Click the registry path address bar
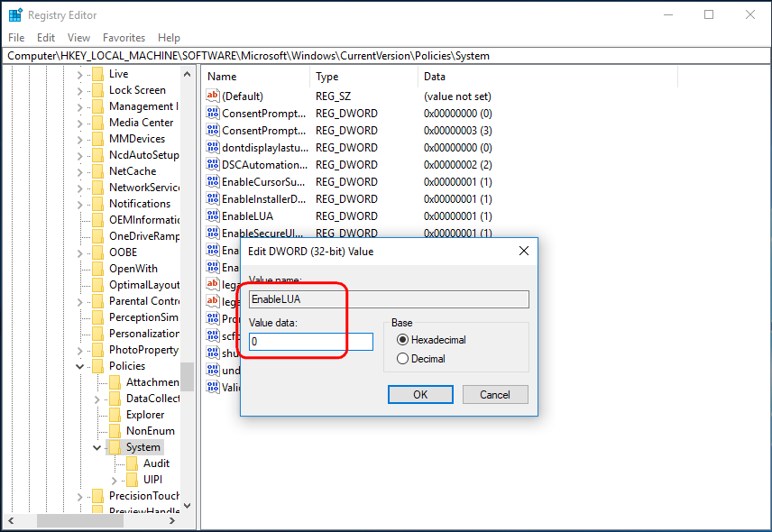Viewport: 772px width, 532px height. (x=386, y=56)
